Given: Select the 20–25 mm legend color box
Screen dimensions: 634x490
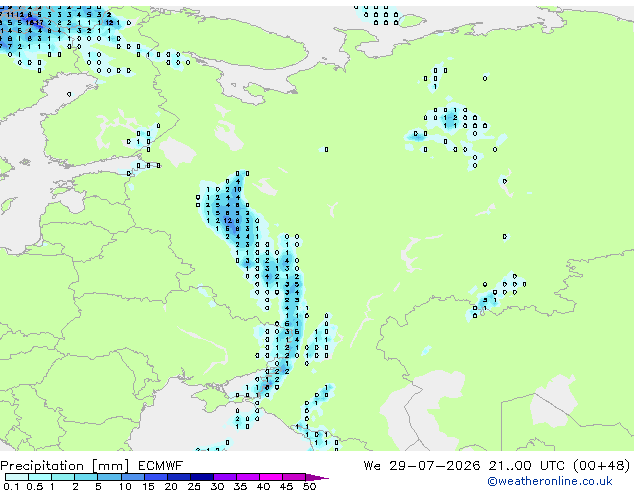Looking at the screenshot, I should pos(179,477).
